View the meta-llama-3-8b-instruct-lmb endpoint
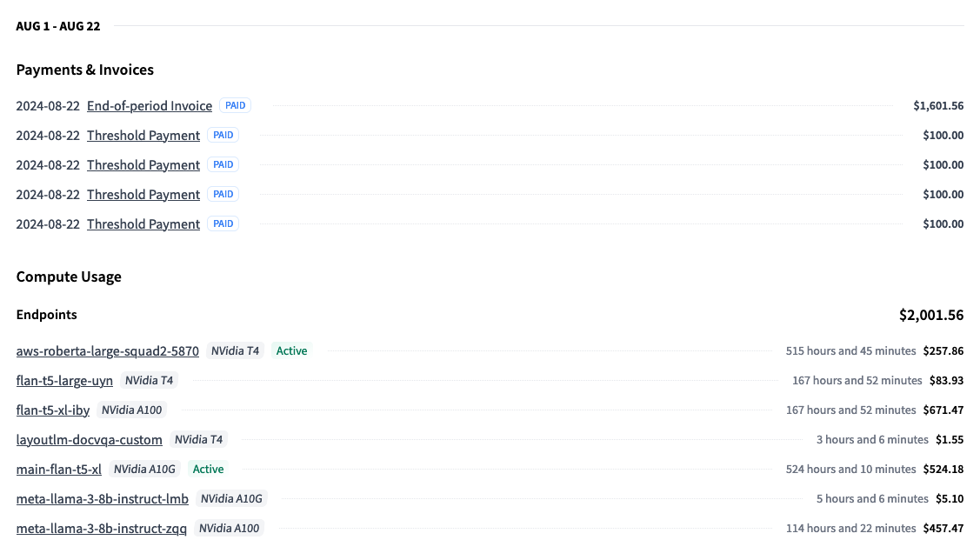Screen dimensions: 980x560 [x=103, y=499]
